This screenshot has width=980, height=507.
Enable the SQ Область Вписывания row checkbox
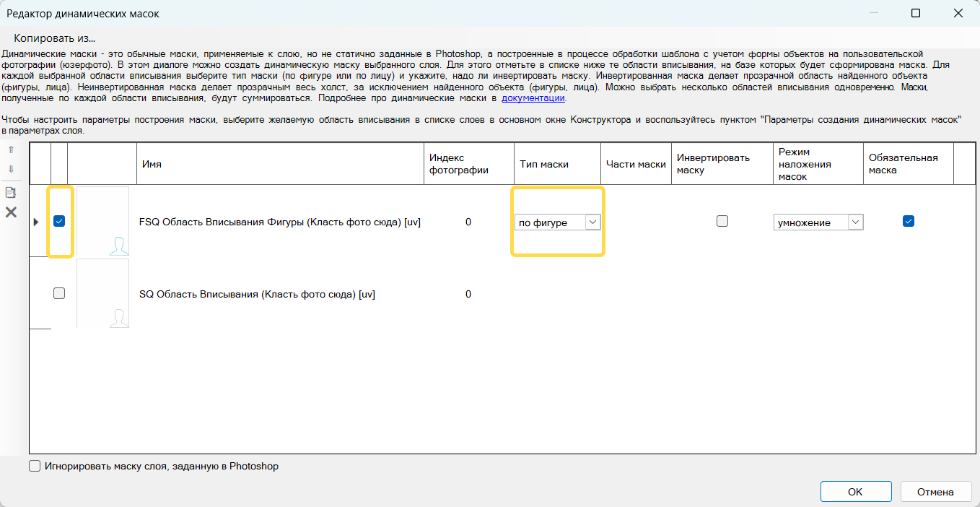pyautogui.click(x=59, y=293)
